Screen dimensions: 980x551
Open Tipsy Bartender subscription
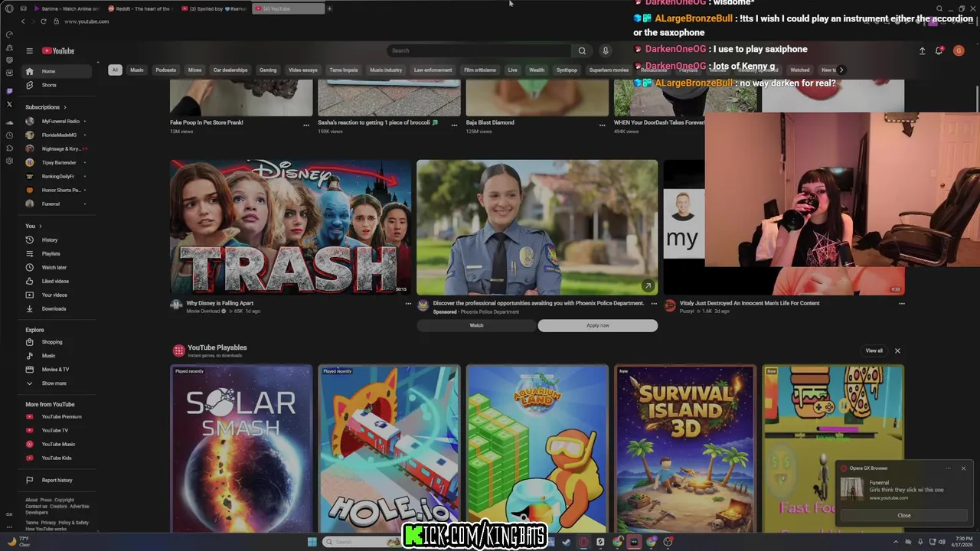57,162
